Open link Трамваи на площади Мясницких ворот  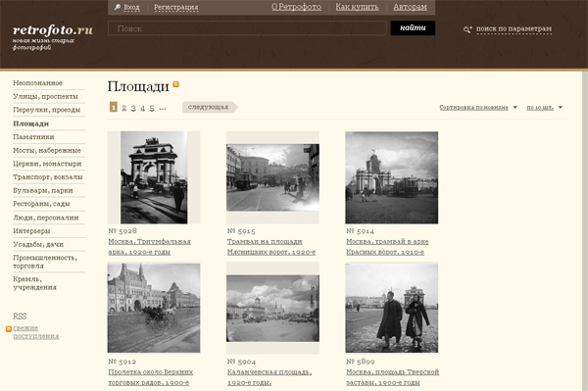[x=271, y=247]
